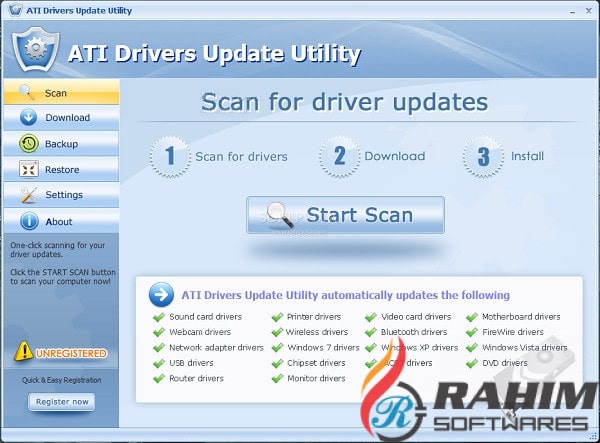Click green checkmark beside Router drivers
This screenshot has width=600, height=443.
[x=159, y=379]
